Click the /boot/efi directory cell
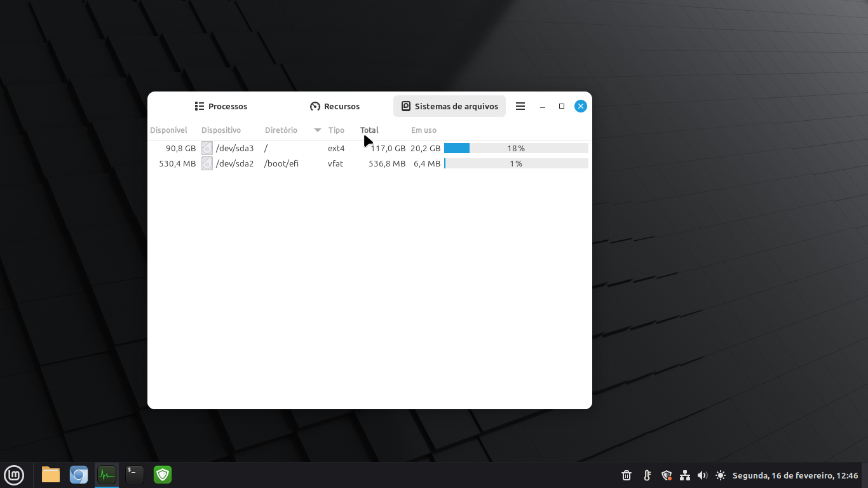The width and height of the screenshot is (868, 488). click(x=281, y=163)
